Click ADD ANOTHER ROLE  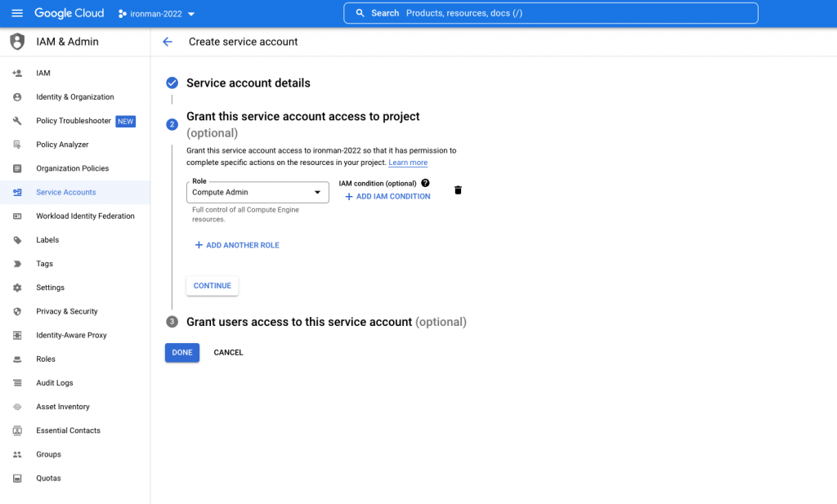(x=237, y=245)
